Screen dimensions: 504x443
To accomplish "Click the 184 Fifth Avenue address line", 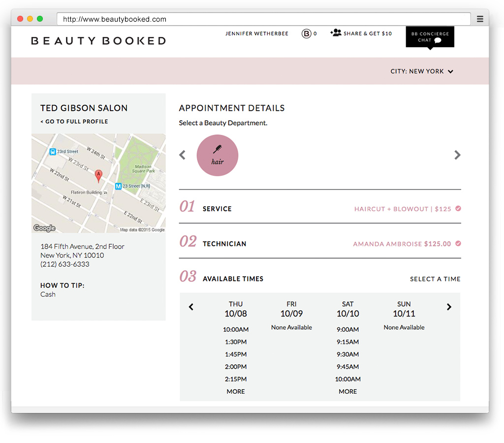I will coord(82,247).
